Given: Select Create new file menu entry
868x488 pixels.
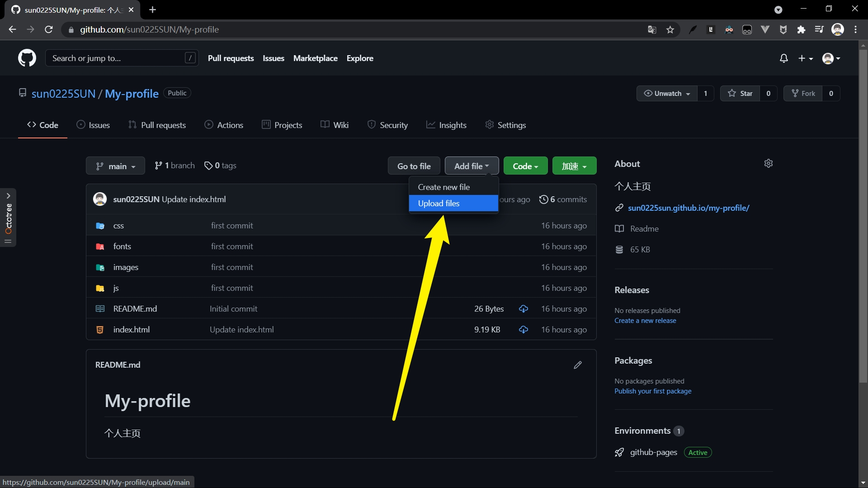Looking at the screenshot, I should click(453, 187).
